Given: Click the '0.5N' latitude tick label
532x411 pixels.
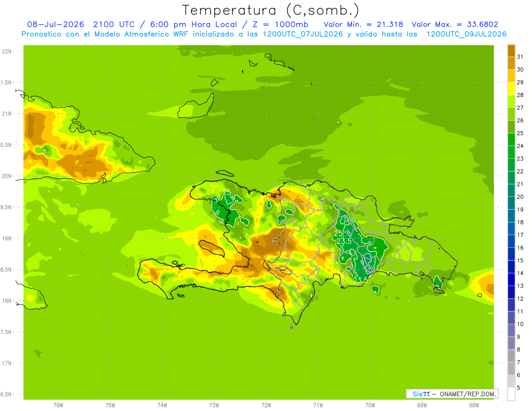Looking at the screenshot, I should pos(6,145).
